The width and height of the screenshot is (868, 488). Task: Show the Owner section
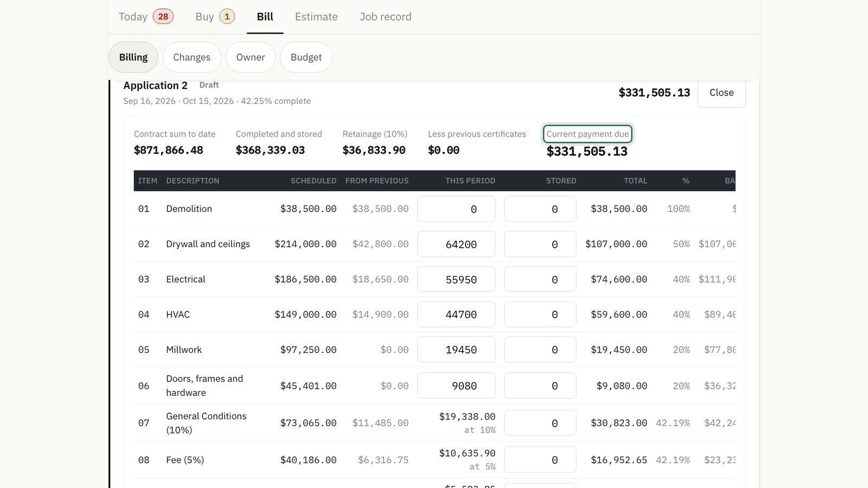251,57
